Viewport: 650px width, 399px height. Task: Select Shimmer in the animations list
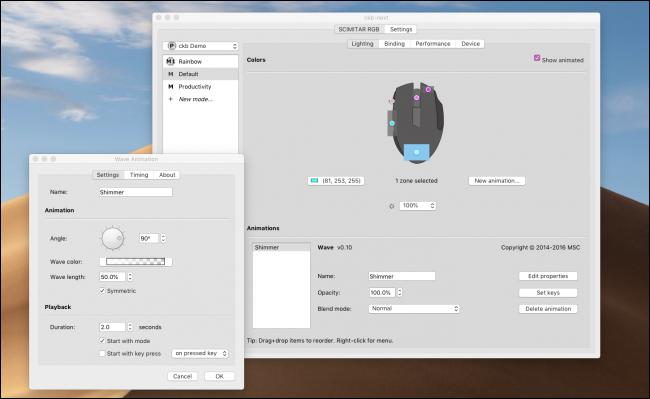281,247
